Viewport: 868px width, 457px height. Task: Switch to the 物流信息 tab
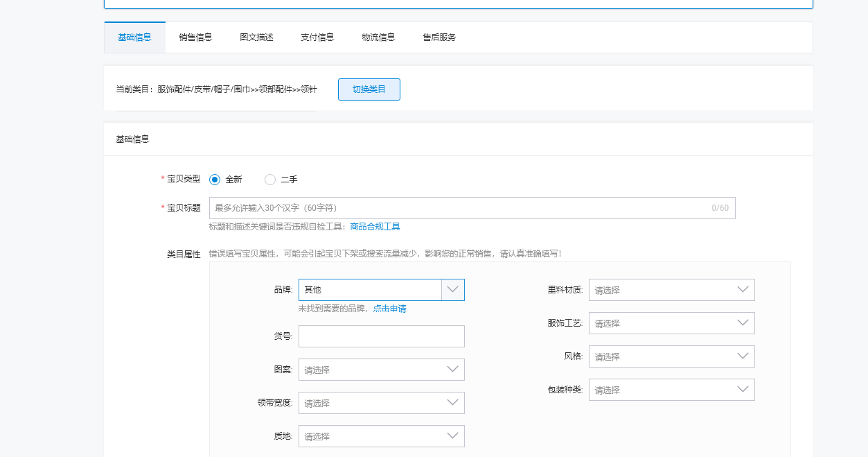point(378,37)
